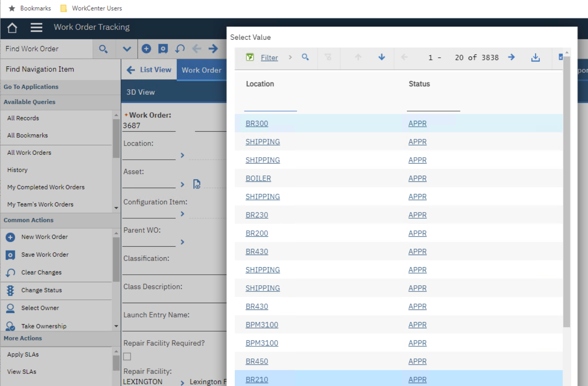
Task: Click the Clear Changes icon under Common Actions
Action: coord(10,273)
